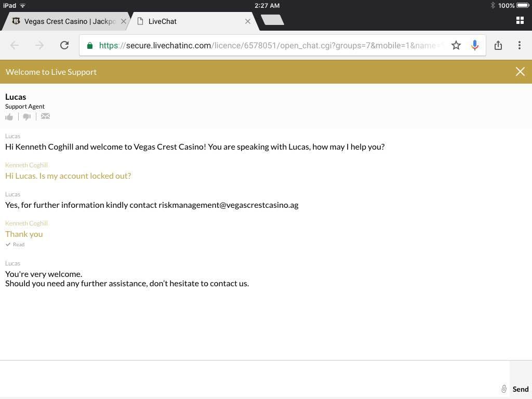This screenshot has width=532, height=399.
Task: Bookmark page with the star icon
Action: click(456, 45)
